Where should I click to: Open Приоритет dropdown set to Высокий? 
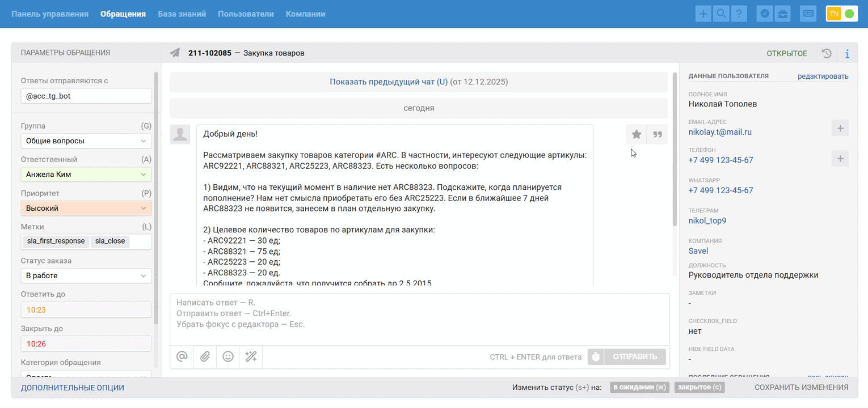pyautogui.click(x=86, y=208)
